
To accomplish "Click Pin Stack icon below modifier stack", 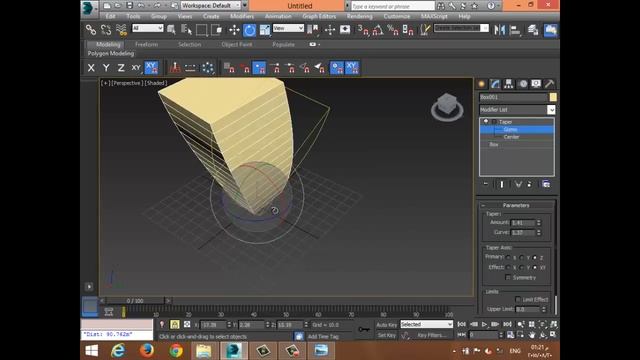I will click(x=486, y=184).
